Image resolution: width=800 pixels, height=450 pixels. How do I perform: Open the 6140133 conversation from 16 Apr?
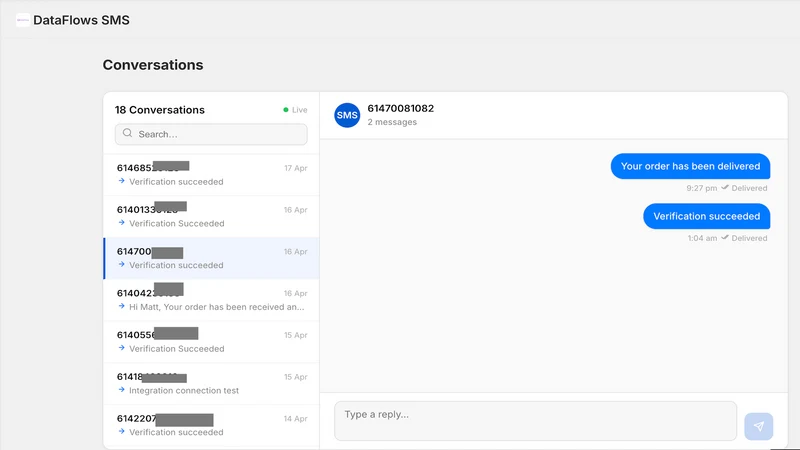pos(211,216)
